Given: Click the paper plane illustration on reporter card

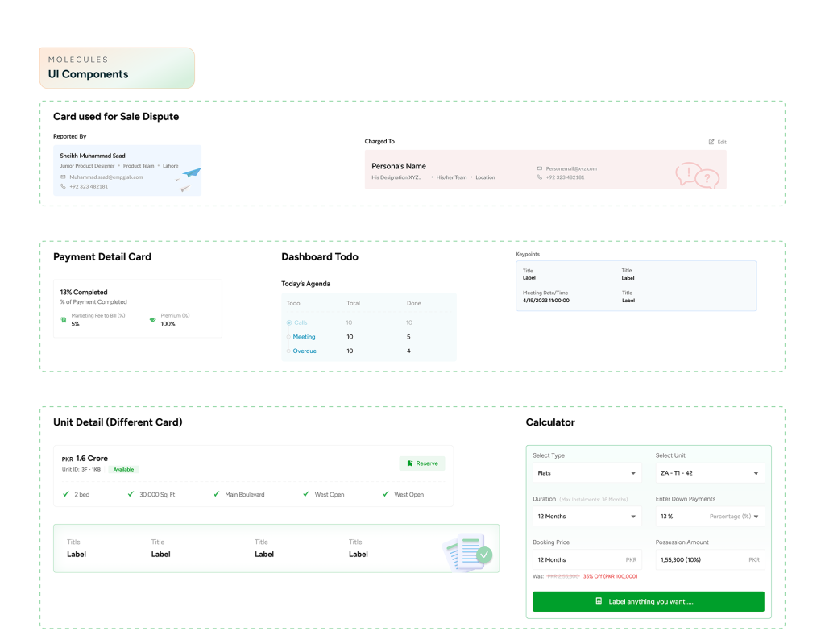Looking at the screenshot, I should [189, 179].
